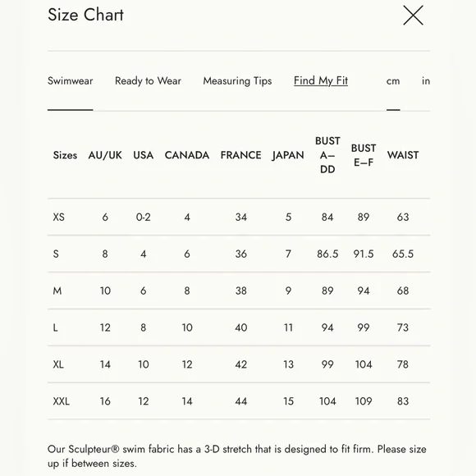Toggle measurement units to inches

(x=426, y=80)
